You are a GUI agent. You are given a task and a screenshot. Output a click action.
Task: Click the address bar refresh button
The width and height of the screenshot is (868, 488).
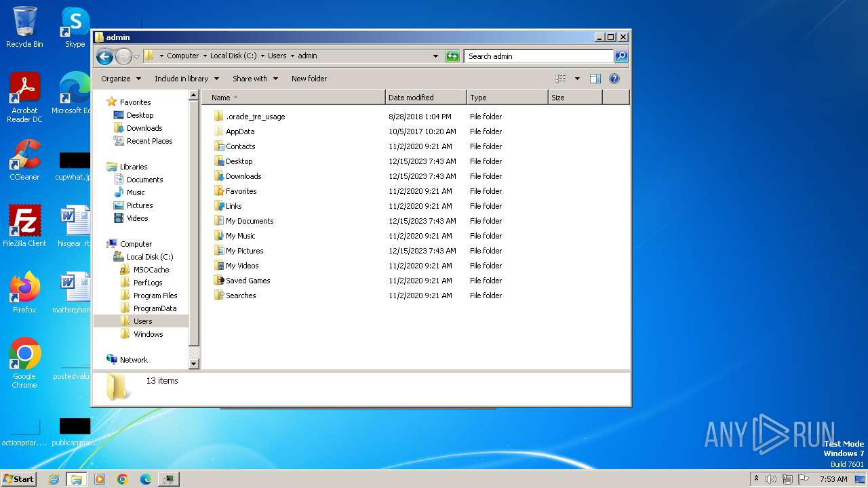coord(452,56)
